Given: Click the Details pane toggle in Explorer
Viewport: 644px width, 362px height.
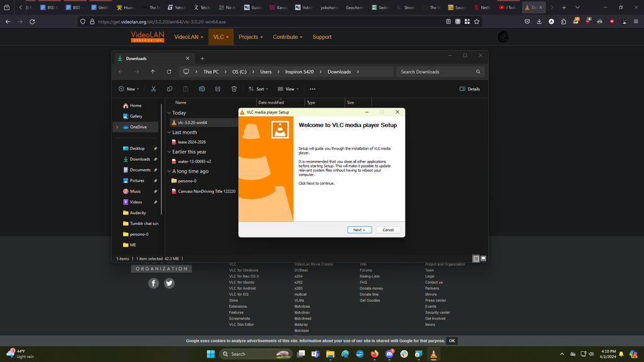Looking at the screenshot, I should (470, 89).
